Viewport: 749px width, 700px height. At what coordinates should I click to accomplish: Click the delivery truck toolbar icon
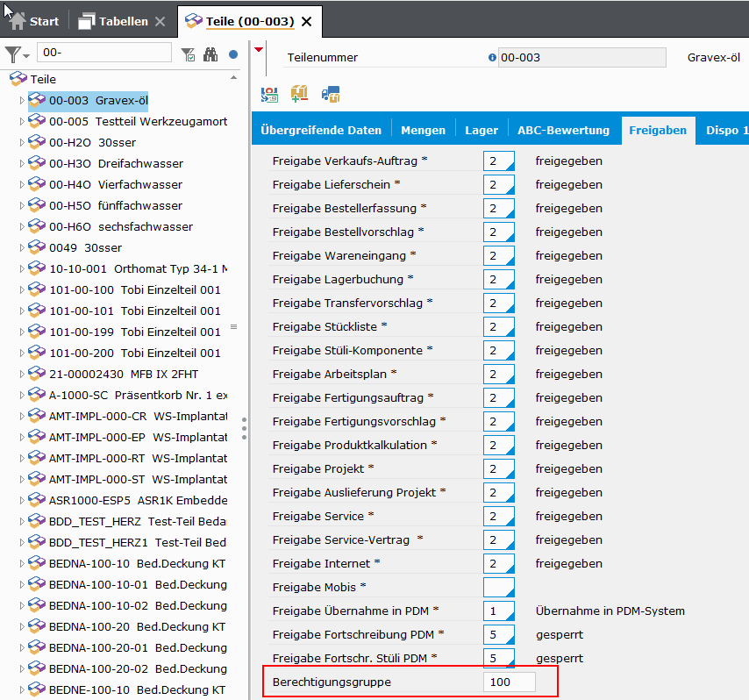331,94
